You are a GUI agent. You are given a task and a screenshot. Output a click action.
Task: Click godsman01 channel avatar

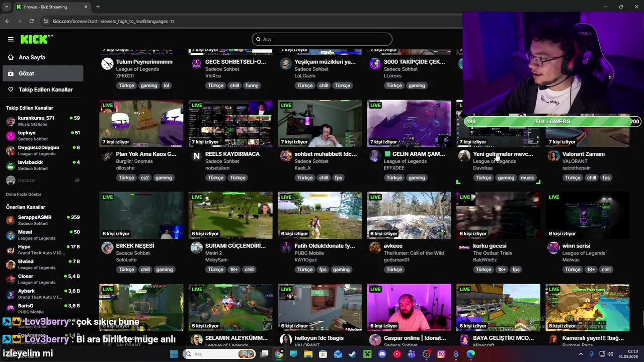coord(375,248)
